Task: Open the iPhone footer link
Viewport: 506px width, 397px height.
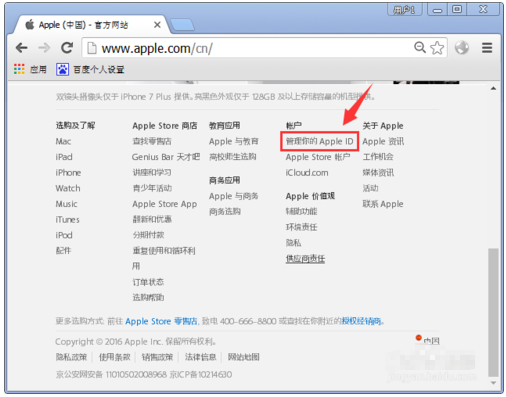Action: pyautogui.click(x=68, y=173)
